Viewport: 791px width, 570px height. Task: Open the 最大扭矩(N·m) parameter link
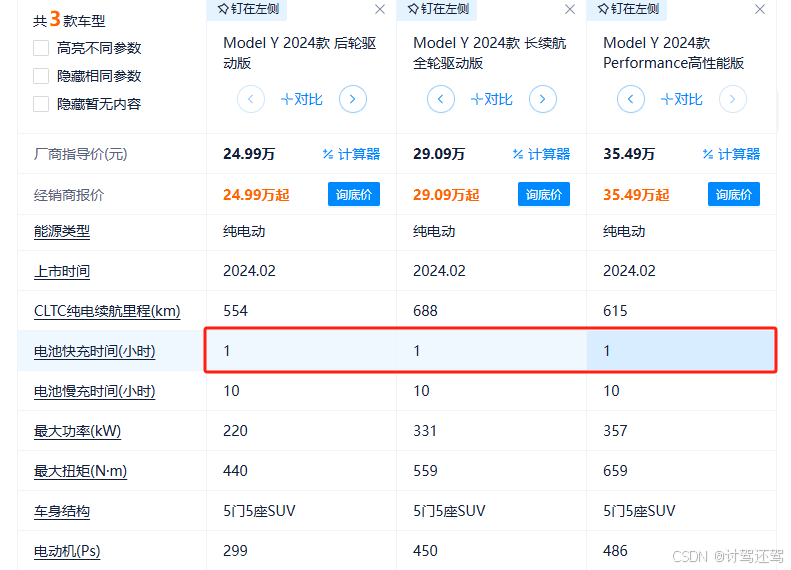80,471
